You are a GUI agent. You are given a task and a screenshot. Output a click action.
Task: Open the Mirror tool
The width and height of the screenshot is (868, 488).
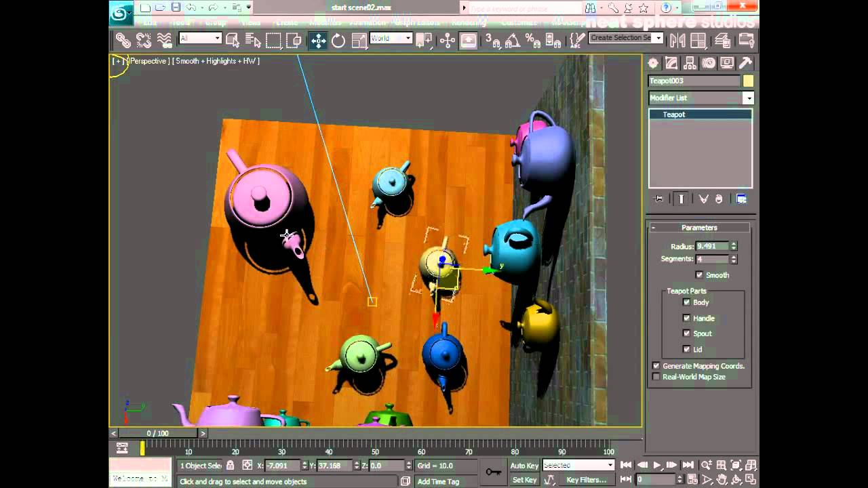(677, 41)
